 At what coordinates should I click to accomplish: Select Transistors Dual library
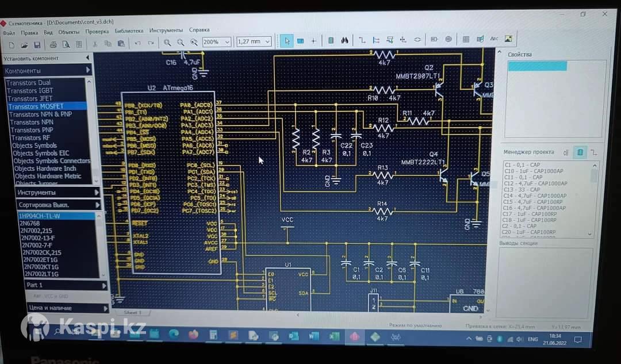[x=29, y=83]
